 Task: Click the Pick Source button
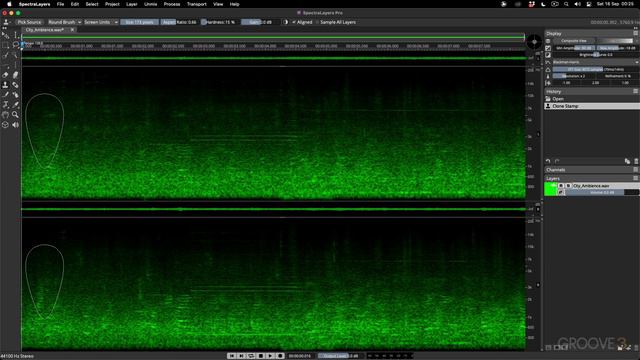coord(29,22)
